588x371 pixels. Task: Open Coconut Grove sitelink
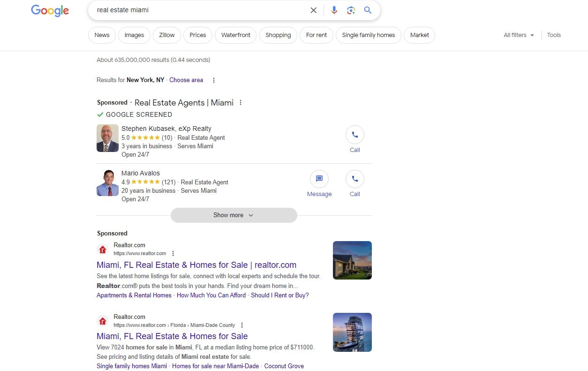tap(284, 366)
